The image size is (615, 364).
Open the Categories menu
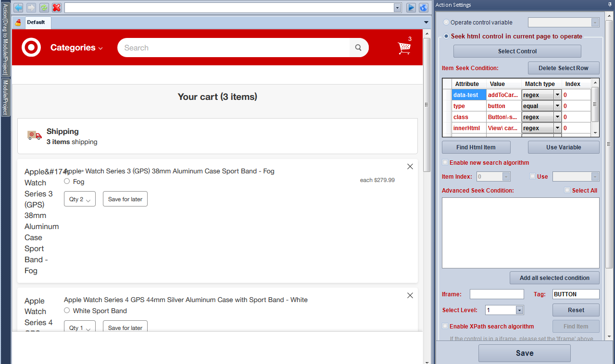coord(76,48)
